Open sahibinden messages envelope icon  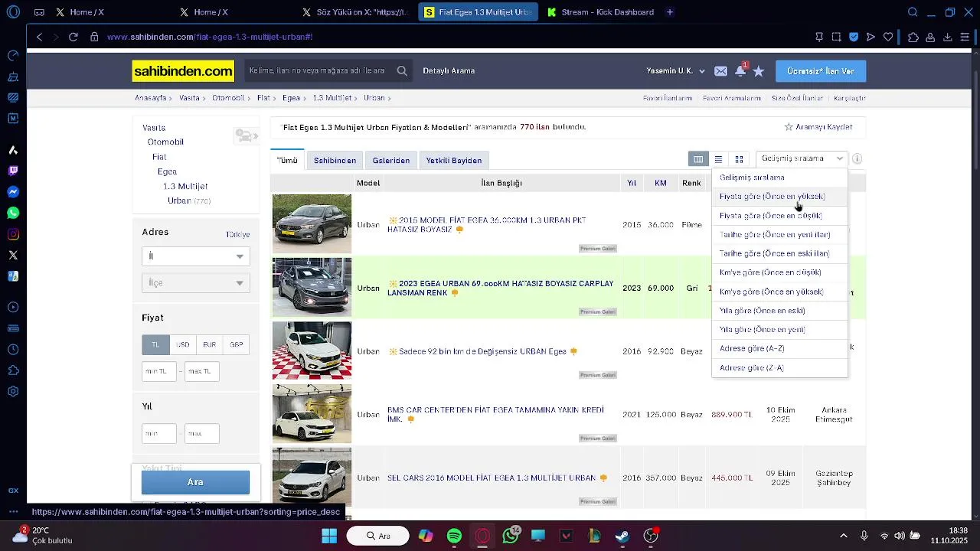pos(720,71)
